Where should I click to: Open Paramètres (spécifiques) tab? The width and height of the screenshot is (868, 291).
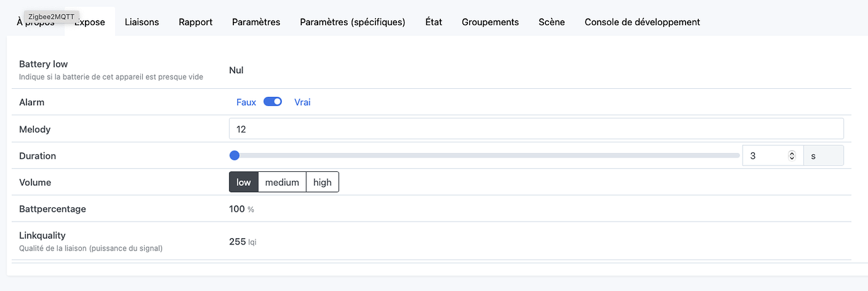click(352, 21)
